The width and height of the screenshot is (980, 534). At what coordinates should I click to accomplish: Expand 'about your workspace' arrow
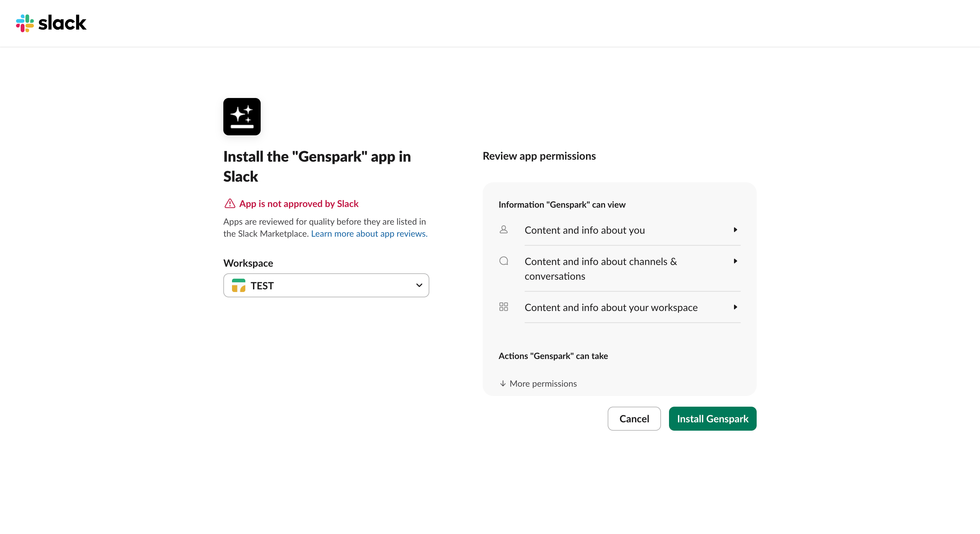coord(735,307)
